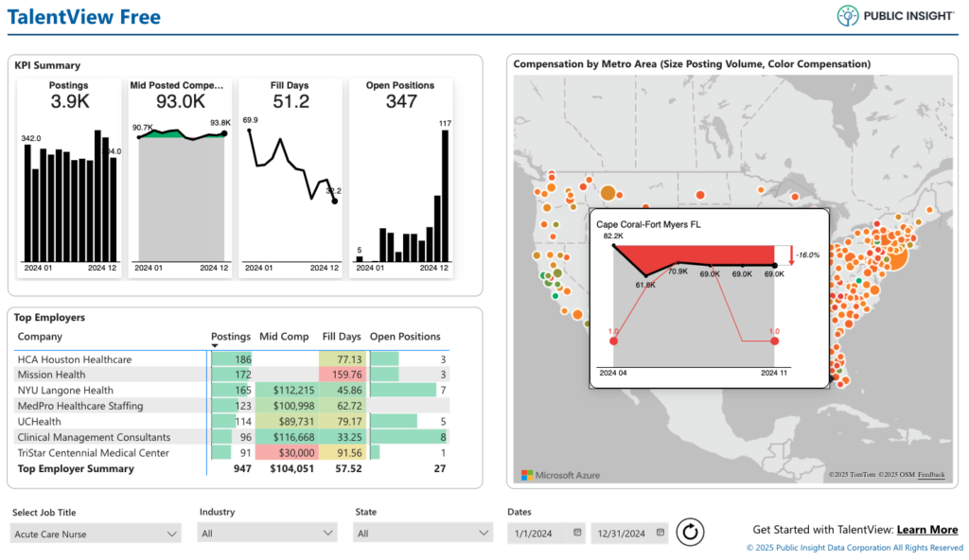Screen dimensions: 969x560
Task: Open the start date calendar icon
Action: point(577,533)
